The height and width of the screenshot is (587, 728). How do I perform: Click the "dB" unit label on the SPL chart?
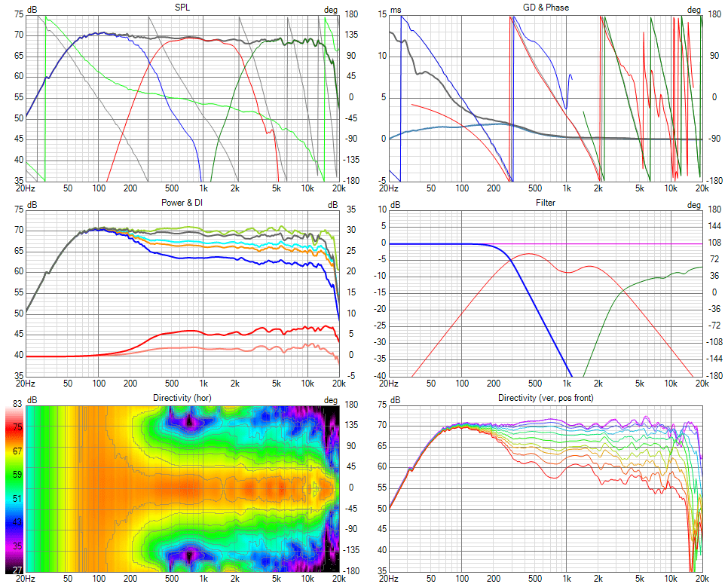point(32,10)
